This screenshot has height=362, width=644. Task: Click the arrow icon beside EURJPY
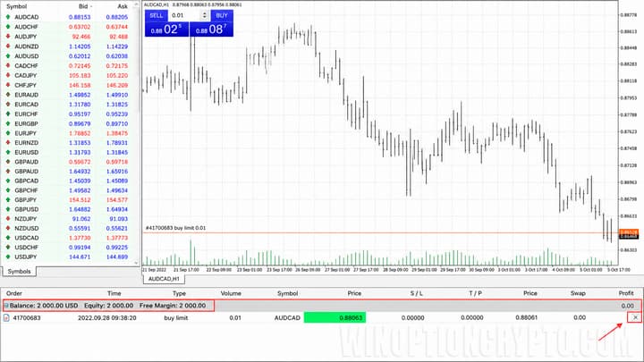[x=8, y=133]
